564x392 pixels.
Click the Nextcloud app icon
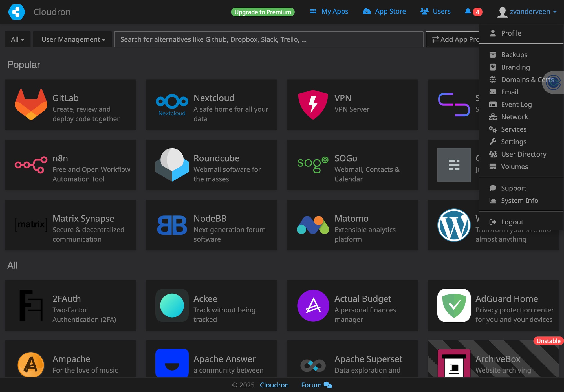172,105
